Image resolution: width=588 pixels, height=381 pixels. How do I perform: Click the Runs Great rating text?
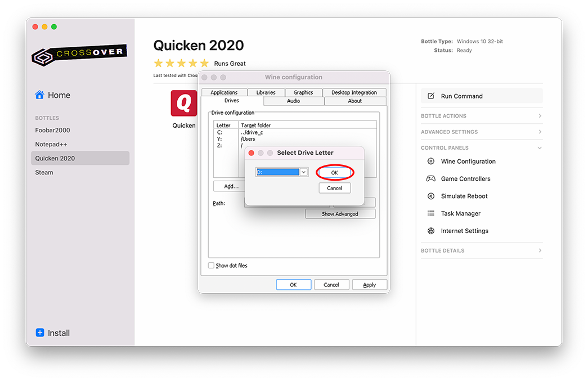coord(230,64)
